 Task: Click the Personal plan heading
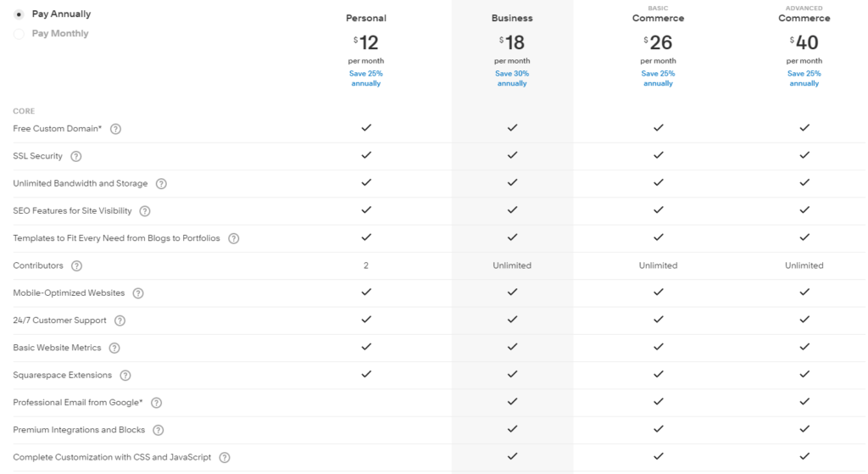click(366, 19)
